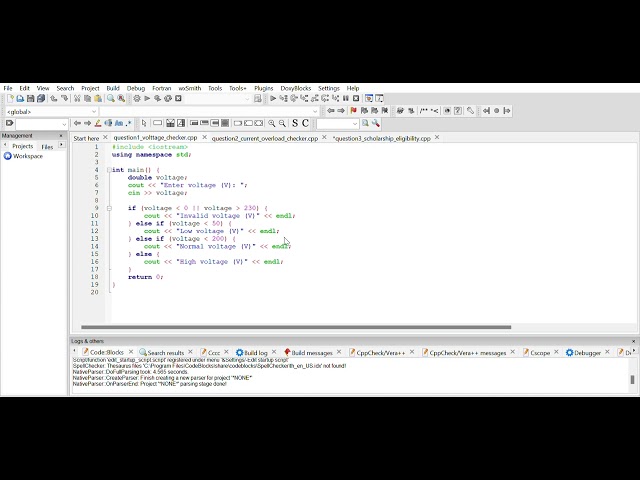640x480 pixels.
Task: Click the New file toolbar icon
Action: click(x=10, y=98)
